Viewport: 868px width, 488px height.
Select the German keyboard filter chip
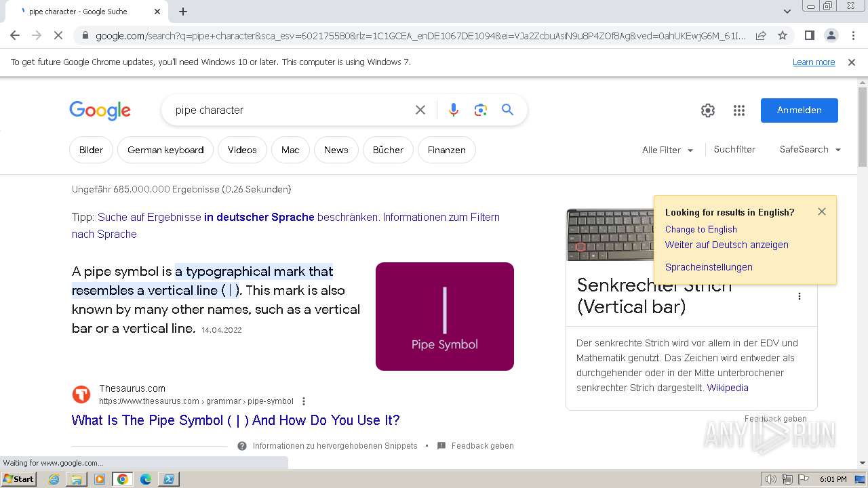pos(165,150)
